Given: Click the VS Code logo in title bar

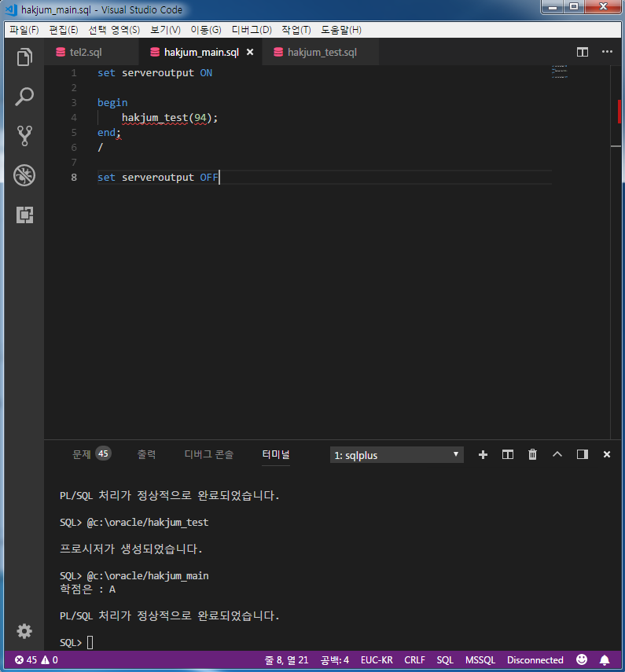Looking at the screenshot, I should click(11, 9).
